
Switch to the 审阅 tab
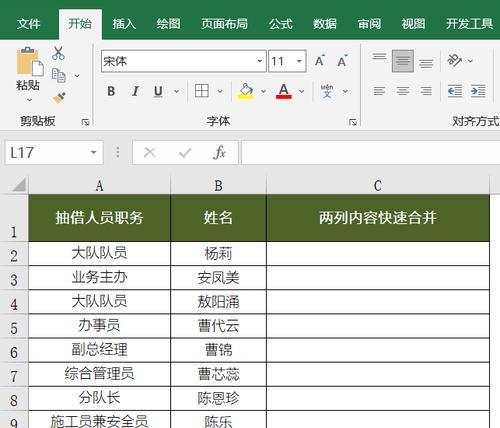369,24
